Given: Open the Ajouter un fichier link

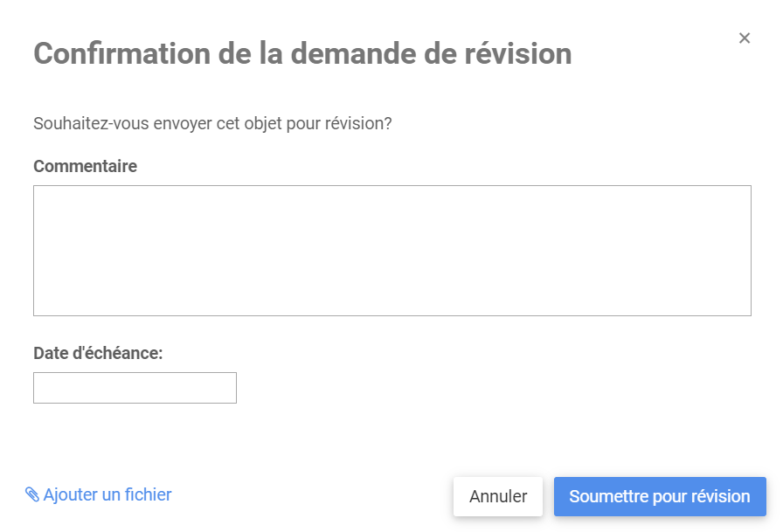Looking at the screenshot, I should [107, 495].
